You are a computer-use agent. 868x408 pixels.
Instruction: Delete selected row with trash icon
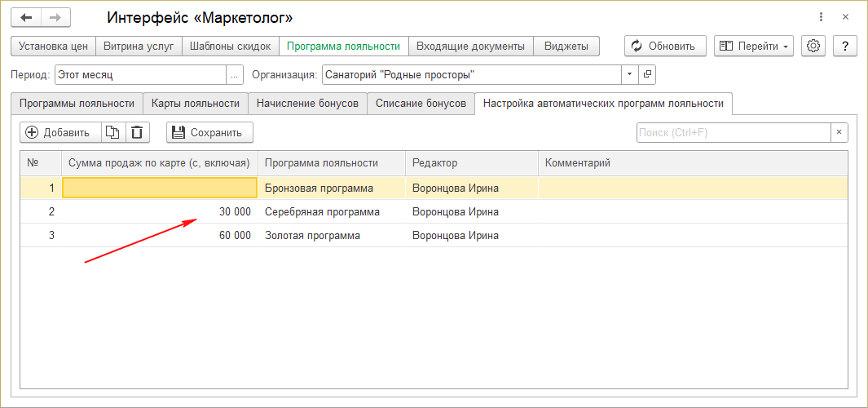click(137, 132)
